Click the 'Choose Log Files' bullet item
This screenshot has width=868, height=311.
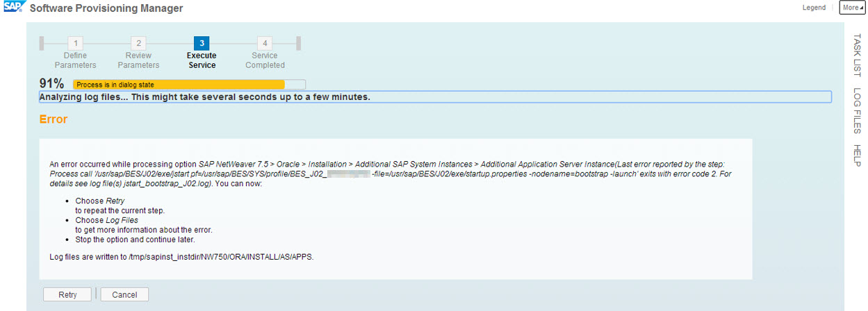[x=107, y=220]
